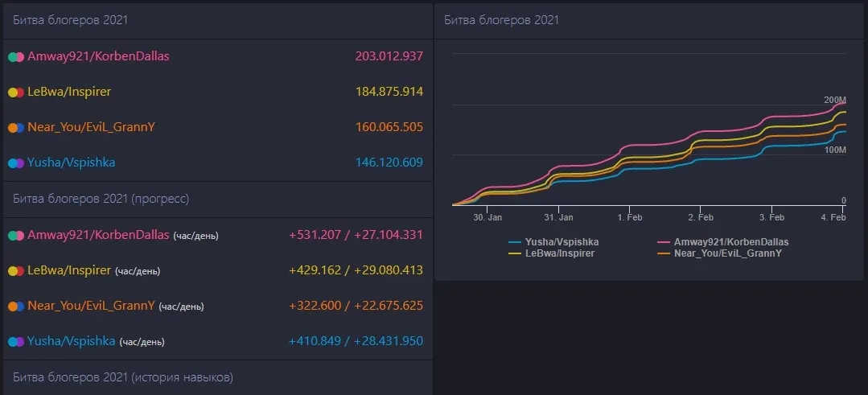The image size is (868, 395).
Task: Open the top-left Битва блогеров 2021 panel title
Action: point(70,20)
